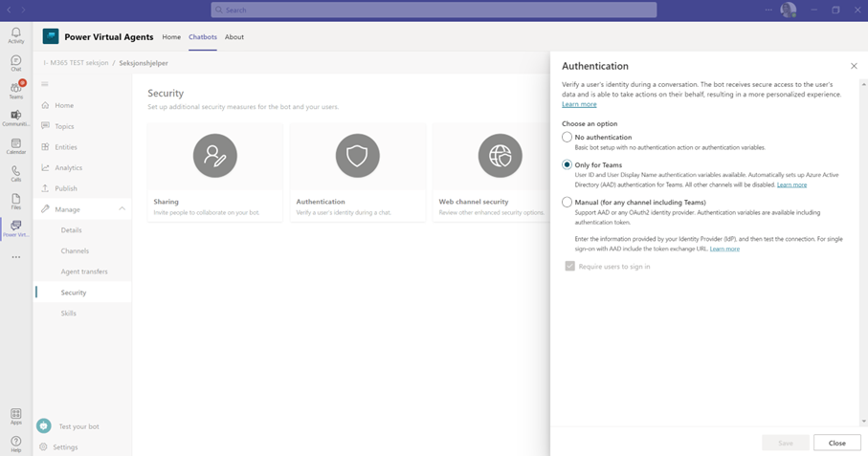The width and height of the screenshot is (868, 456).
Task: Open the Communities app icon
Action: click(x=16, y=119)
